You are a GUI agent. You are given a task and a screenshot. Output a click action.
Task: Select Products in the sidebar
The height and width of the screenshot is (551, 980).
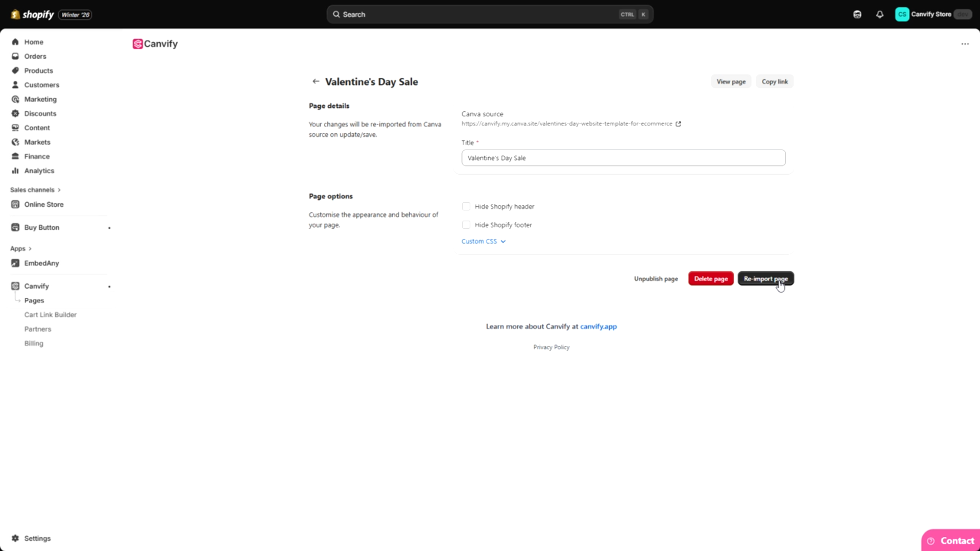pyautogui.click(x=39, y=70)
